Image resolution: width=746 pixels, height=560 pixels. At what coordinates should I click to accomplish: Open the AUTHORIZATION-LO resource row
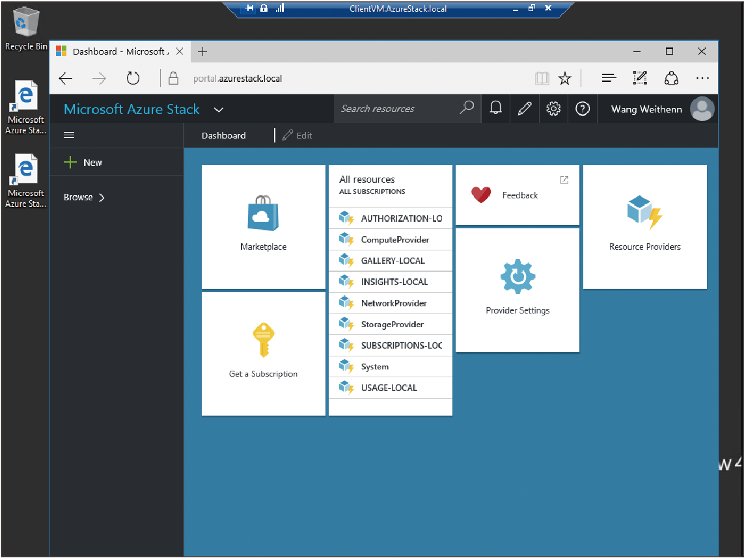[390, 218]
